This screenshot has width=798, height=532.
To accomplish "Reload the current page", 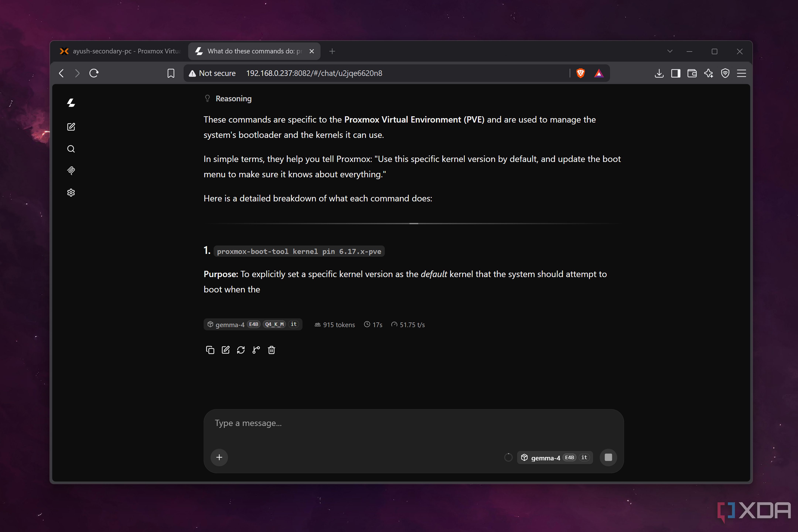I will coord(94,73).
